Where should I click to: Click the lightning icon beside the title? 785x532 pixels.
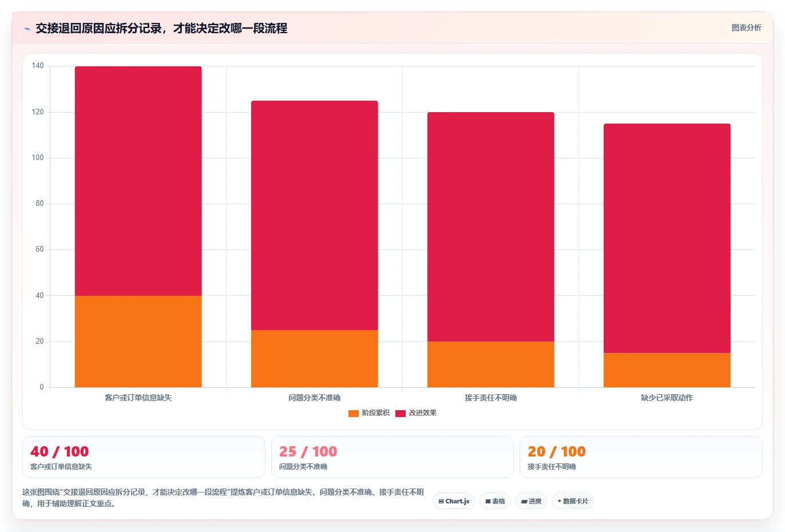(x=27, y=29)
